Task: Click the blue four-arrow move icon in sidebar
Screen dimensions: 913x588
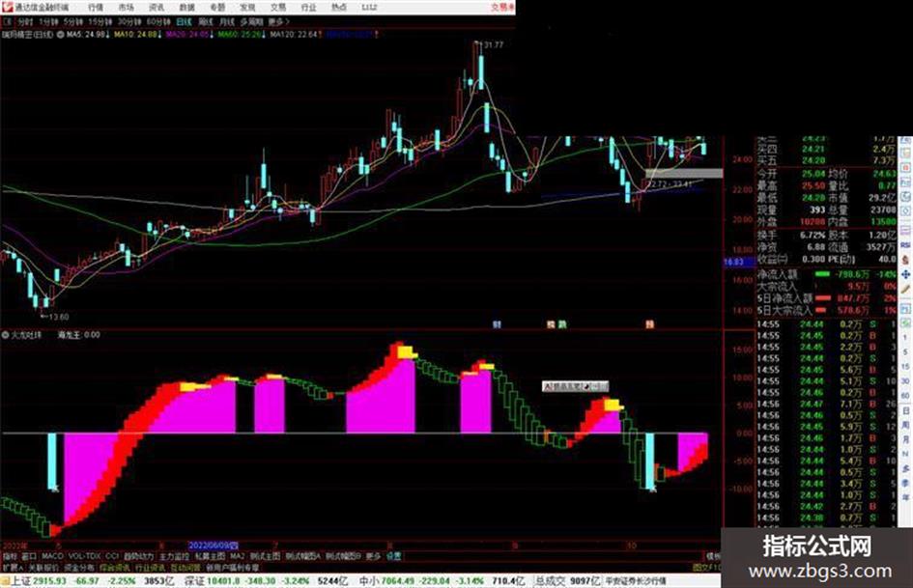Action: pyautogui.click(x=905, y=273)
